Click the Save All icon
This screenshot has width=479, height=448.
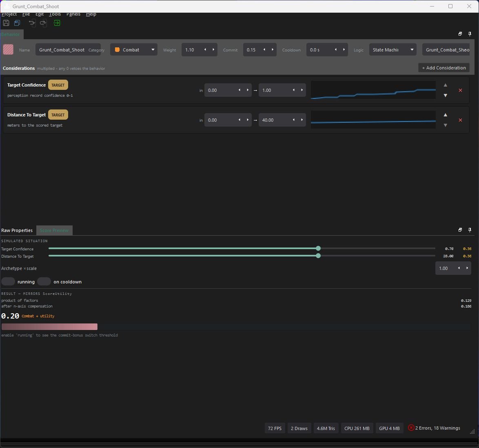coord(17,23)
